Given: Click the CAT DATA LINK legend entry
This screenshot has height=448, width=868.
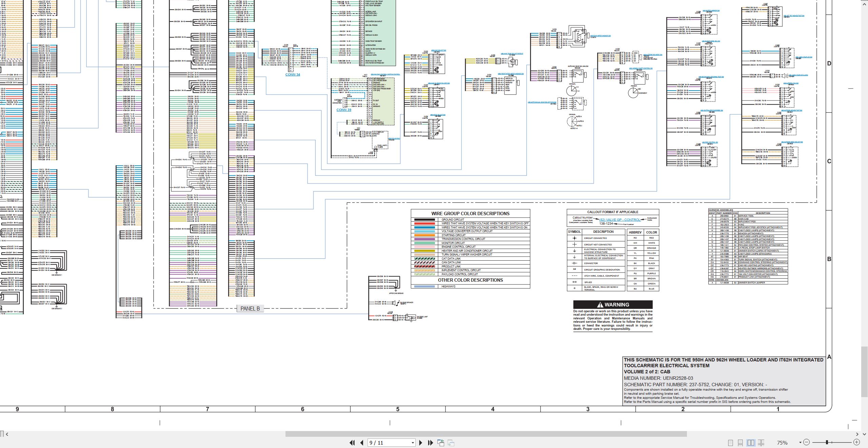Looking at the screenshot, I should click(x=451, y=259).
